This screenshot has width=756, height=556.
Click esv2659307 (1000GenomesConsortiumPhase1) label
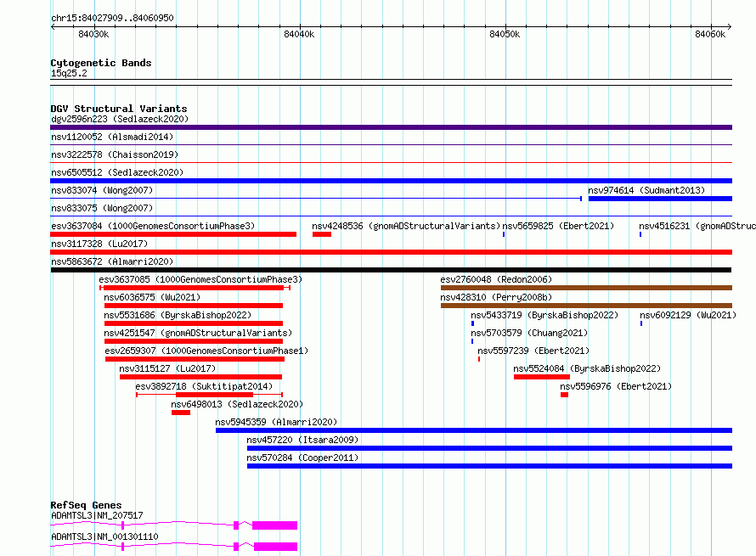[206, 351]
